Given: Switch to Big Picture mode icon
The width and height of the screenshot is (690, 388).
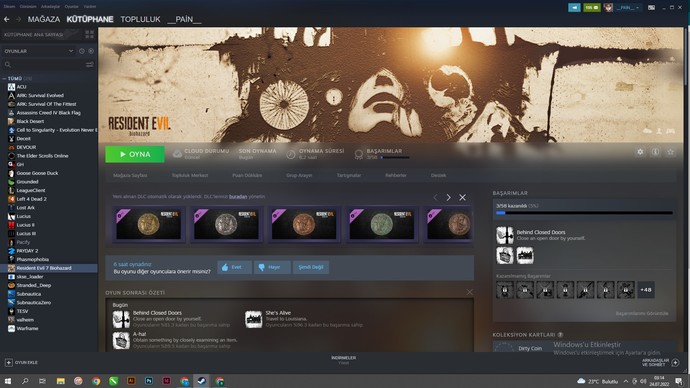Looking at the screenshot, I should [651, 7].
